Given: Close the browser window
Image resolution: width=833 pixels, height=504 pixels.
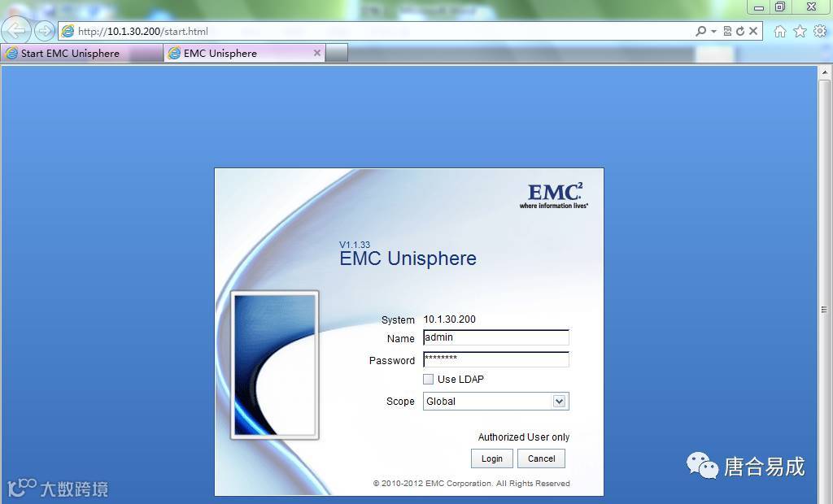Looking at the screenshot, I should (x=811, y=7).
